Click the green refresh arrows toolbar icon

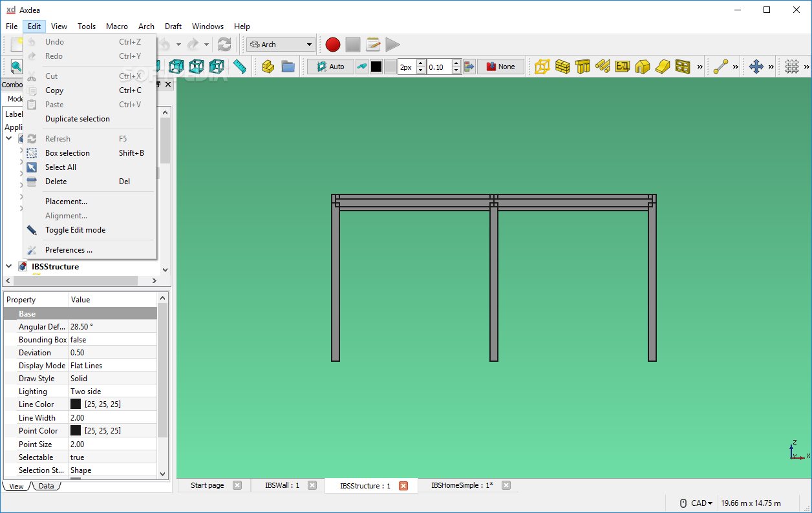click(224, 44)
